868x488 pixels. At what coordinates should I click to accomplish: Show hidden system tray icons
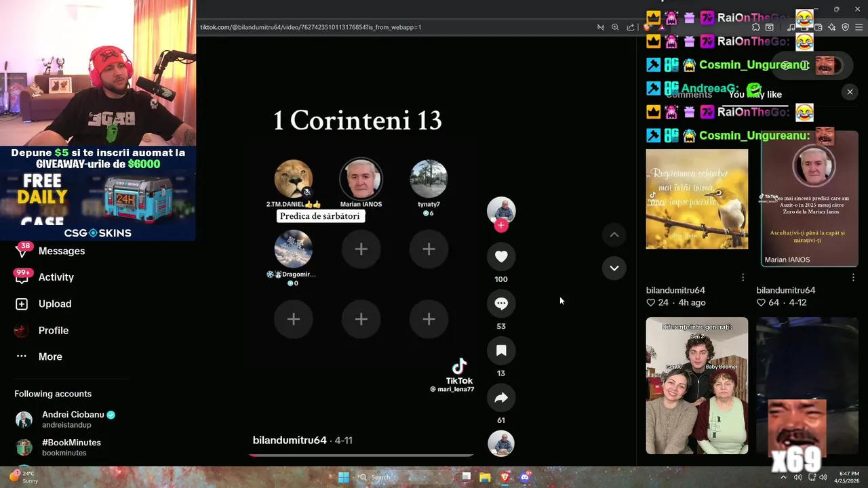pyautogui.click(x=784, y=477)
